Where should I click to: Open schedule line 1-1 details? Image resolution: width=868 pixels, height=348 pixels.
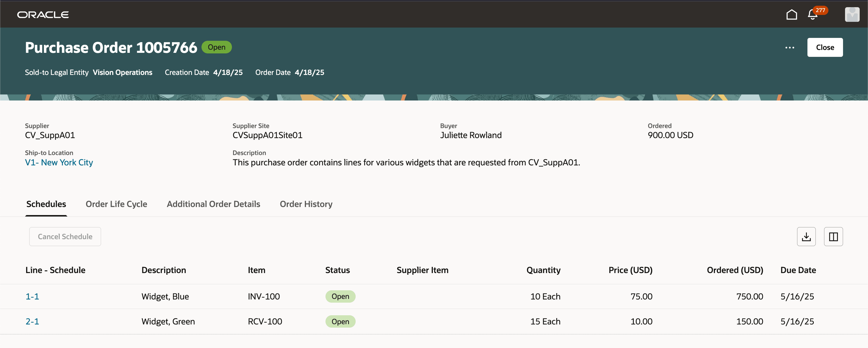point(32,296)
